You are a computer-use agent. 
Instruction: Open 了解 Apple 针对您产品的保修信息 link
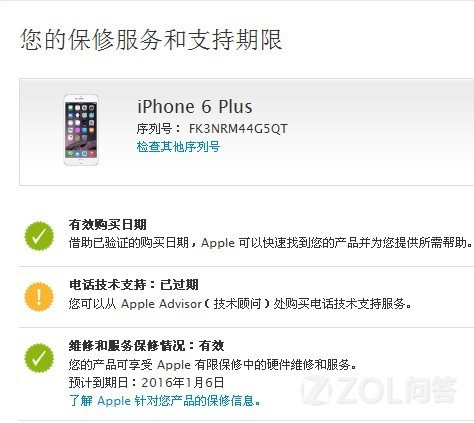click(165, 400)
